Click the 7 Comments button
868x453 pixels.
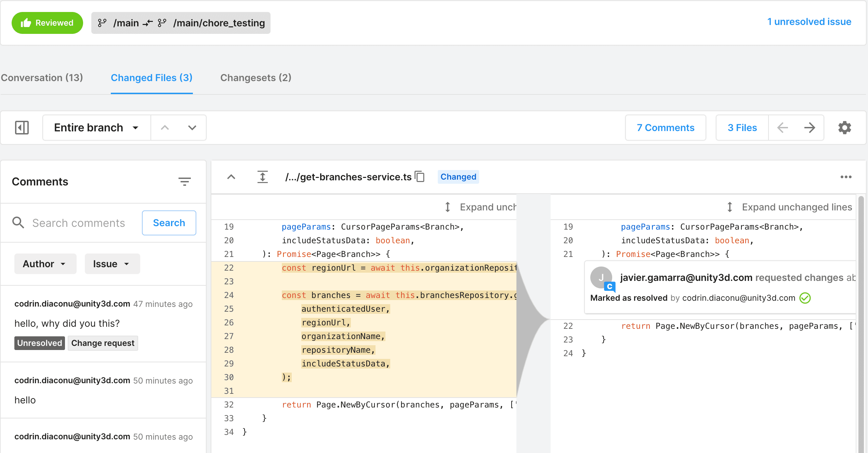(666, 128)
